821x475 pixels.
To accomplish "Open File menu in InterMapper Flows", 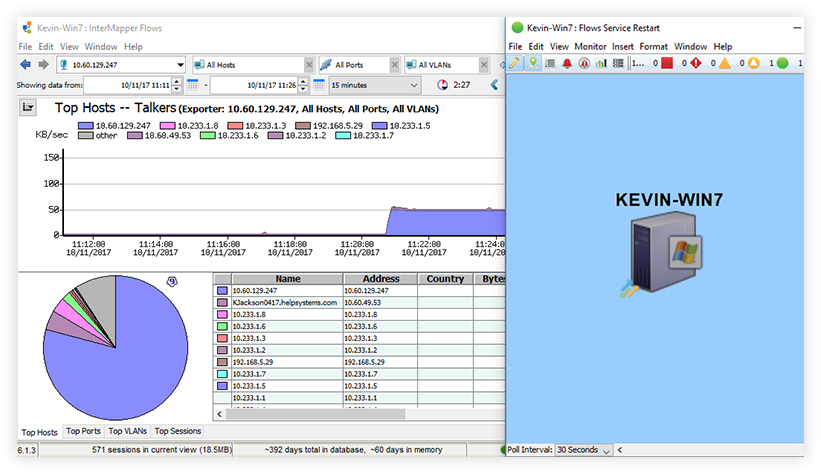I will (25, 47).
